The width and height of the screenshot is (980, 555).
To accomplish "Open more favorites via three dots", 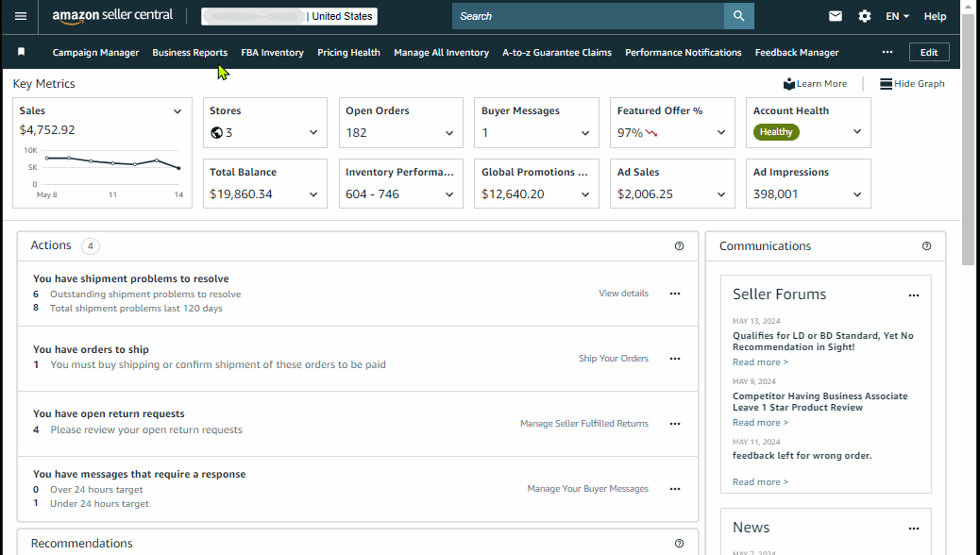I will pos(887,52).
